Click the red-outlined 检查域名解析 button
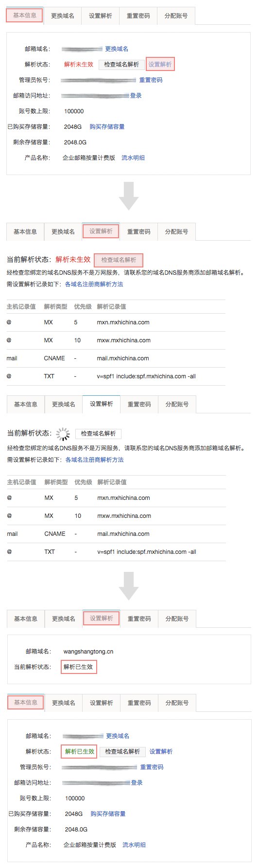 pos(119,260)
